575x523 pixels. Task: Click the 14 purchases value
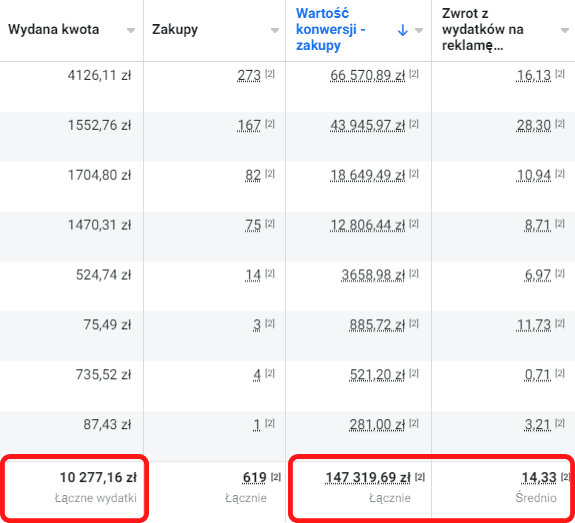[x=253, y=275]
